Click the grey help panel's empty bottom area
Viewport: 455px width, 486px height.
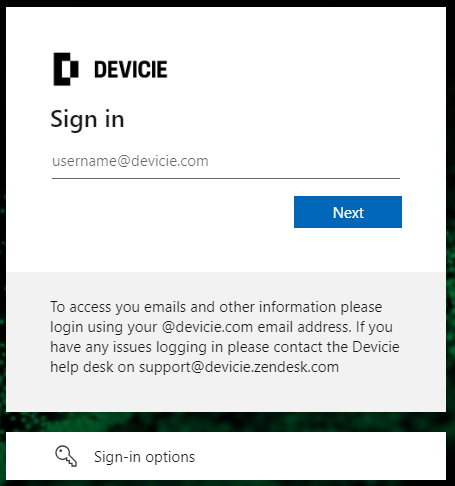coord(226,394)
